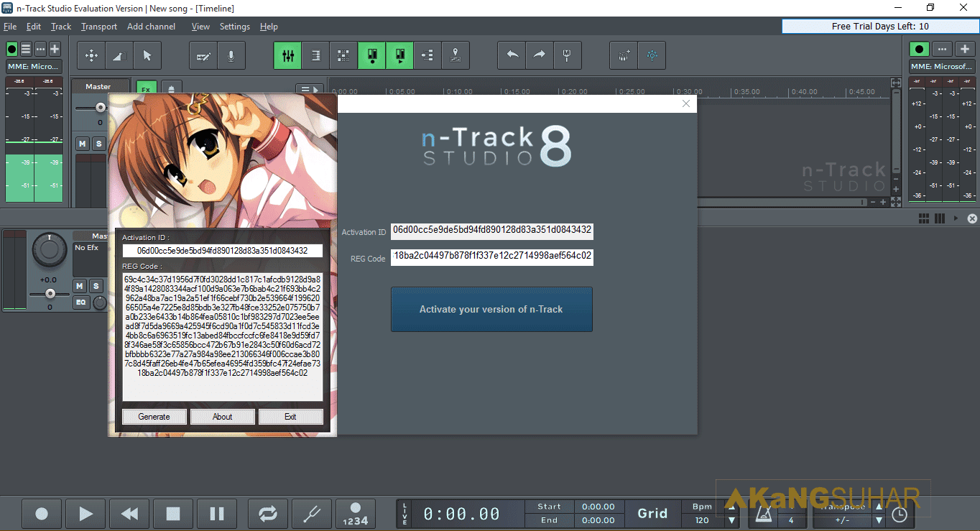Click the plus icon at top right
Image resolution: width=980 pixels, height=531 pixels.
point(965,50)
